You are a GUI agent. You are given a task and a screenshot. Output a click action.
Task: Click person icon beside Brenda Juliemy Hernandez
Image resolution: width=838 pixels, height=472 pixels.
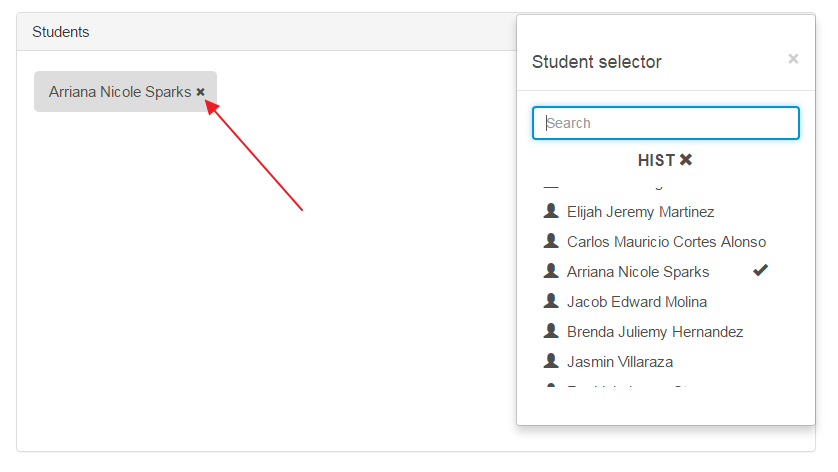(x=551, y=331)
